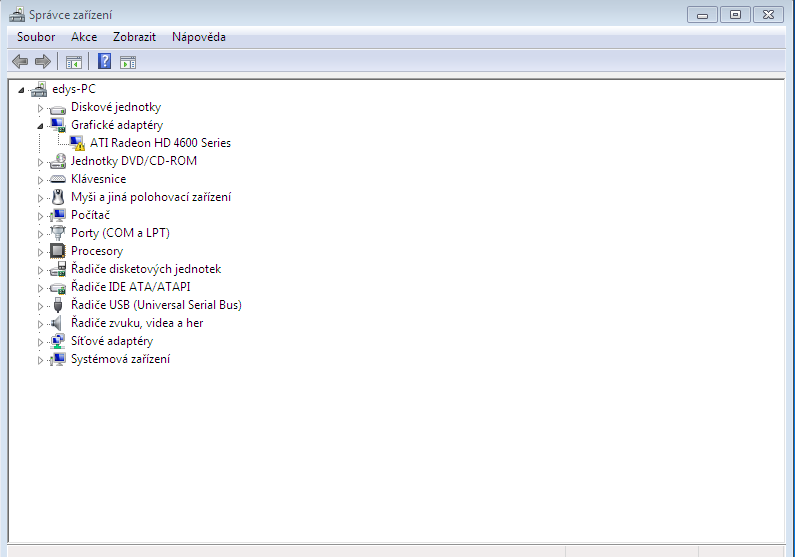Collapse the edys-PC root node

tap(21, 90)
